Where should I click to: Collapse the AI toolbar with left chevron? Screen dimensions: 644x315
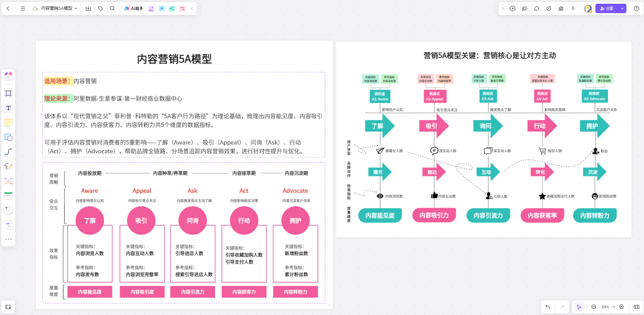click(x=192, y=8)
